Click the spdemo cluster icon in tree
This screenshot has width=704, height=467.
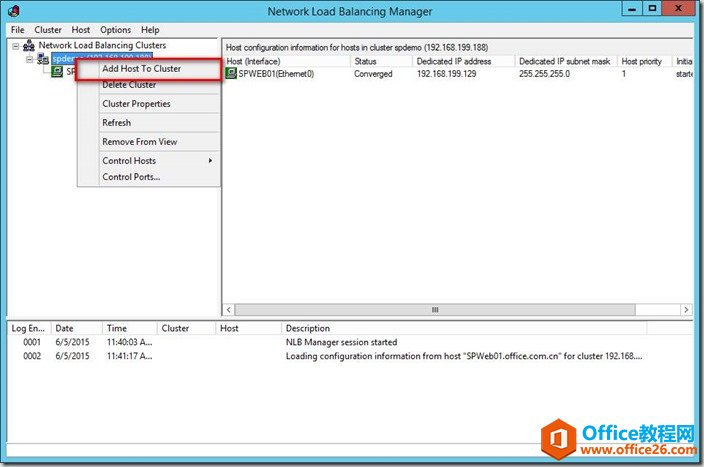click(43, 58)
